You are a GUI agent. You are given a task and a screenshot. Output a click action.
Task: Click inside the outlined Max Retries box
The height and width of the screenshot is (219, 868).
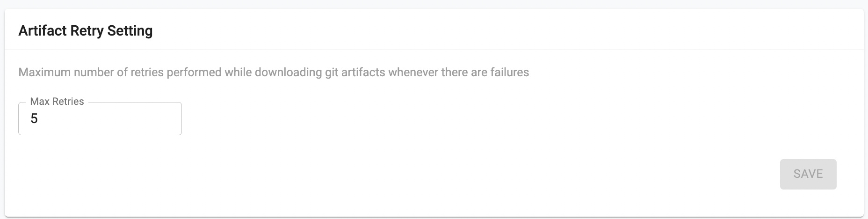pyautogui.click(x=100, y=119)
